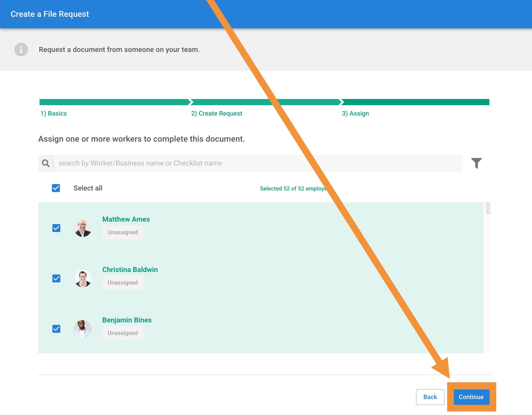Uncheck Matthew Ames checkbox
This screenshot has height=415, width=532.
pos(56,228)
